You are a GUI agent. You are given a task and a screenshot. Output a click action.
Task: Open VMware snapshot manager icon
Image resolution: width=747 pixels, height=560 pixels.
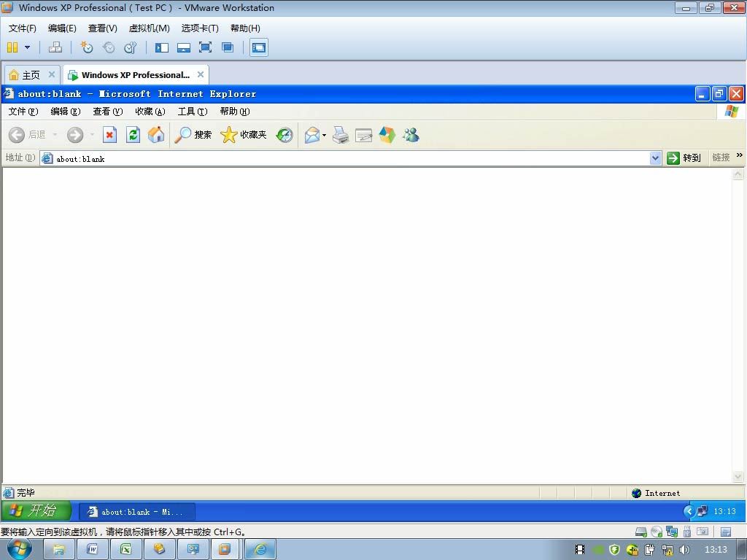tap(130, 47)
